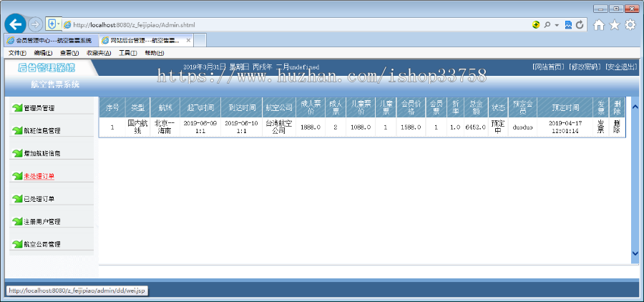Click the blue shield security icon
The image size is (644, 302).
[x=52, y=24]
